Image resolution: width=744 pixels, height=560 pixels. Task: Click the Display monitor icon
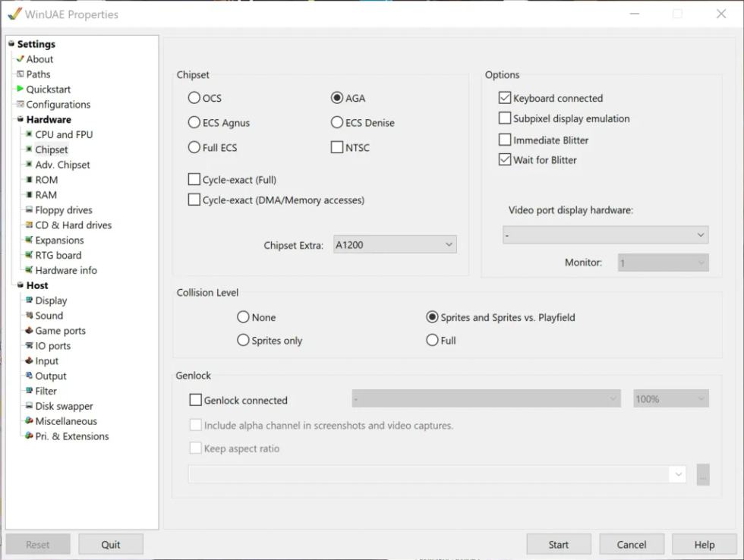point(29,300)
